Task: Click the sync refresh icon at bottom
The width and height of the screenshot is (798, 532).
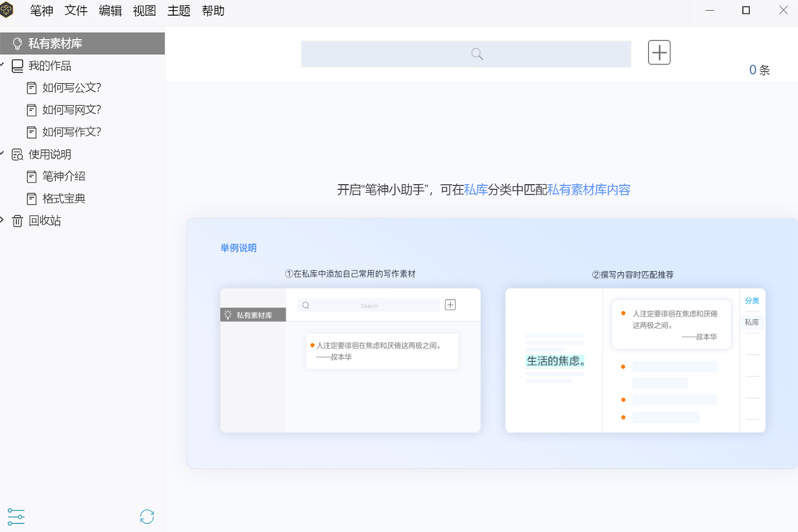Action: (147, 517)
